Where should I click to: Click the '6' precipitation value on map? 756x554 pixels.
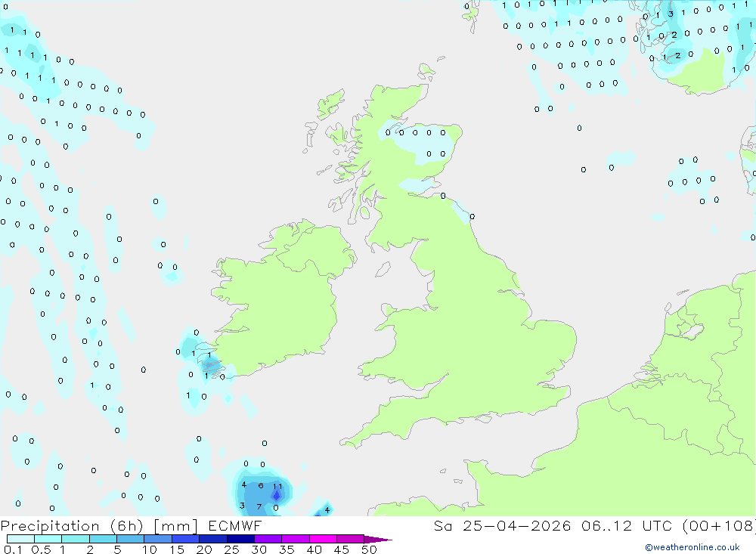[x=261, y=485]
